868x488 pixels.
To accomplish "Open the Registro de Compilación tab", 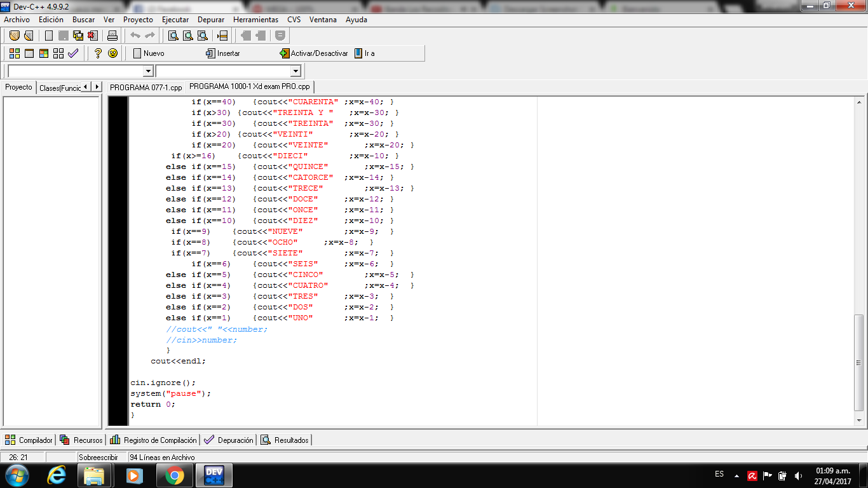I will pos(154,440).
